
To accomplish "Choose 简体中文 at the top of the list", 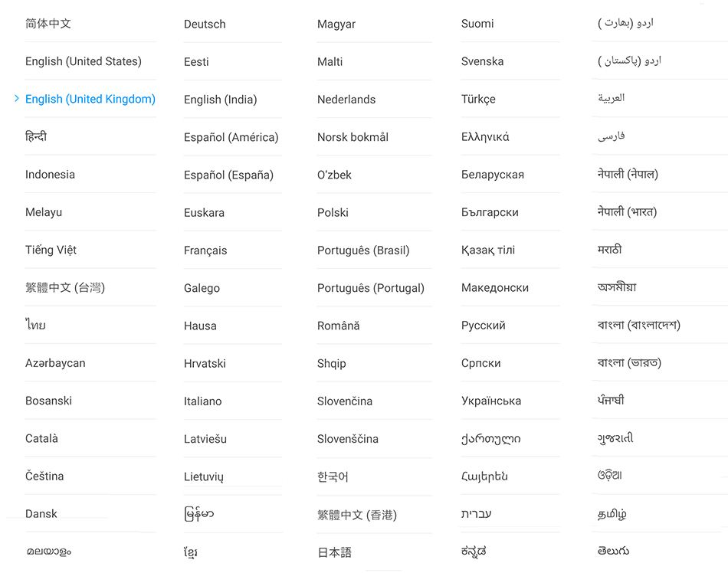I will point(48,24).
